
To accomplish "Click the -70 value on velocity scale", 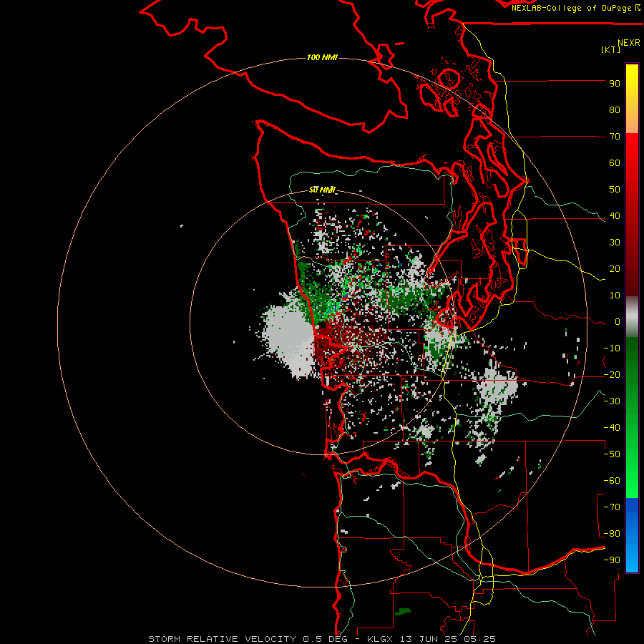I will coord(612,507).
